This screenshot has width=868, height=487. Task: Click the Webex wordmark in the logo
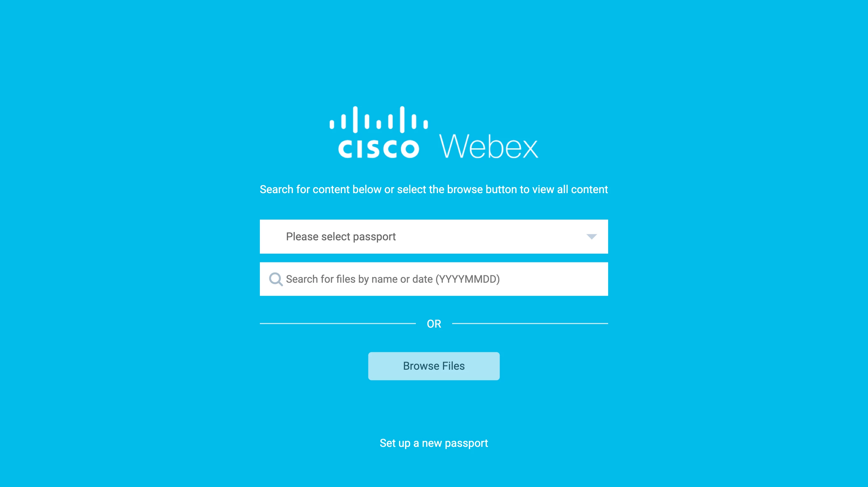[488, 146]
